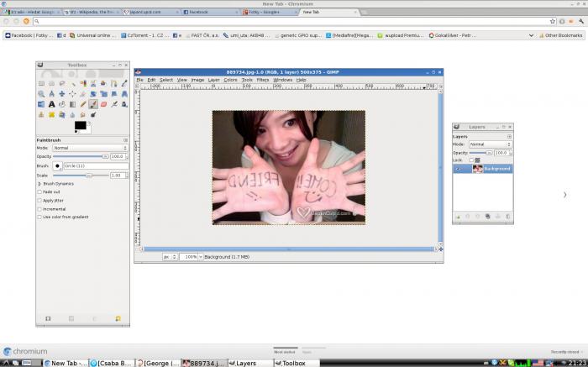Image resolution: width=588 pixels, height=367 pixels.
Task: Select the Zoom magnifier tool
Action: pos(41,94)
